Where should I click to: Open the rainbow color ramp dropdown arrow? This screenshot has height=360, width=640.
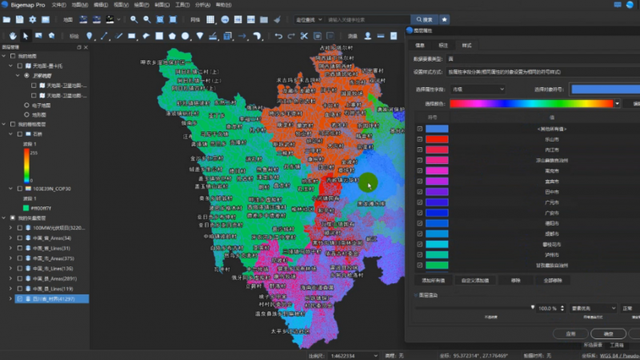click(x=617, y=104)
